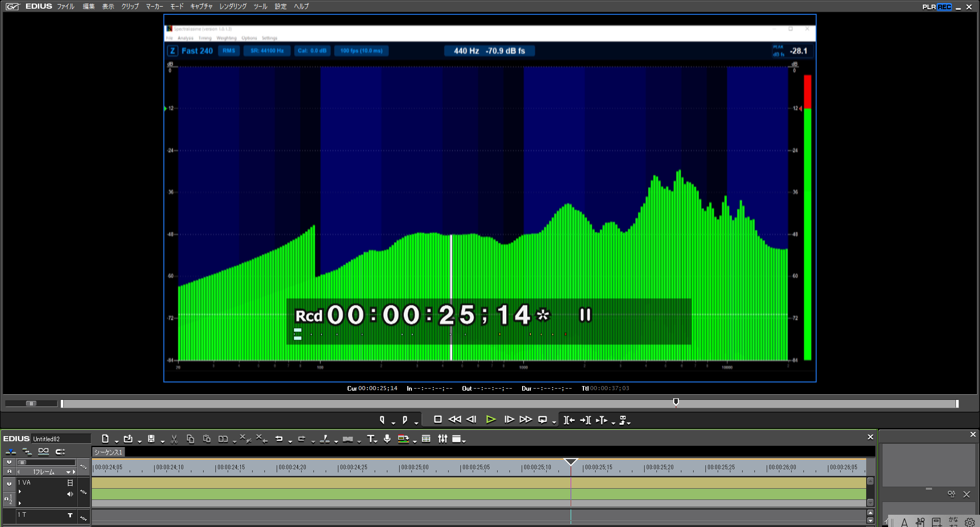
Task: Open New Sequence dropdown arrow
Action: [116, 441]
